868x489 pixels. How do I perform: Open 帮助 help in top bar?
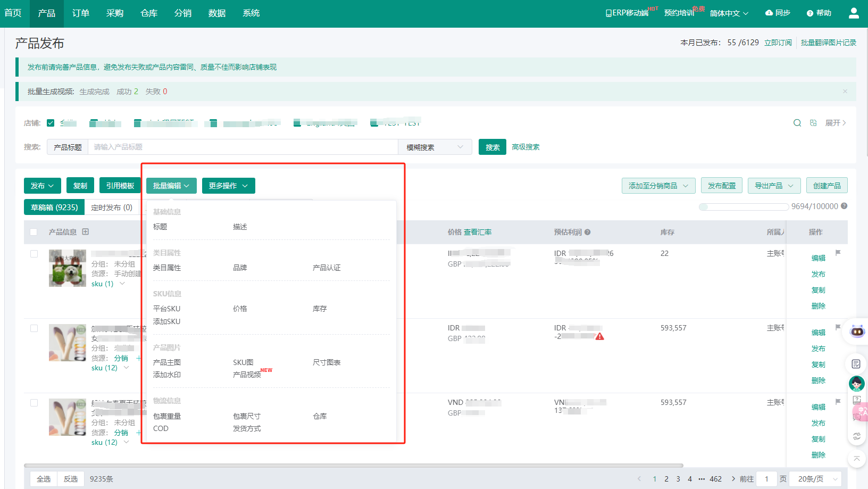point(819,13)
